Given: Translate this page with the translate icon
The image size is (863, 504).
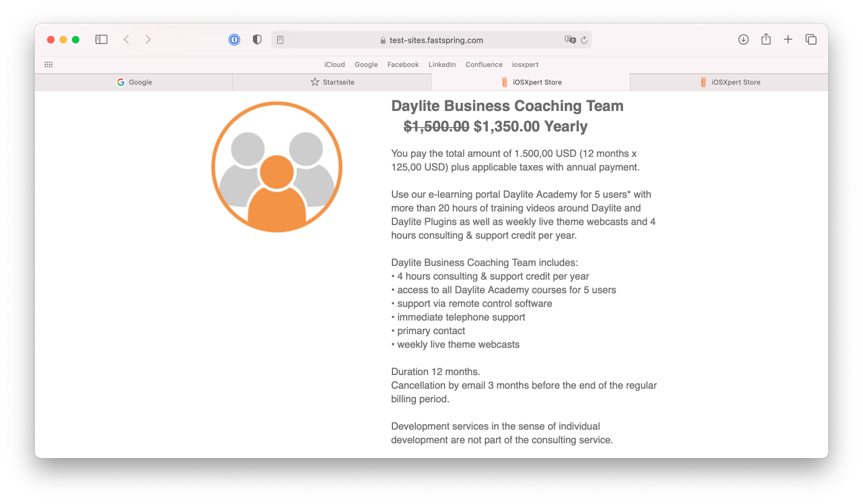Looking at the screenshot, I should pyautogui.click(x=570, y=40).
